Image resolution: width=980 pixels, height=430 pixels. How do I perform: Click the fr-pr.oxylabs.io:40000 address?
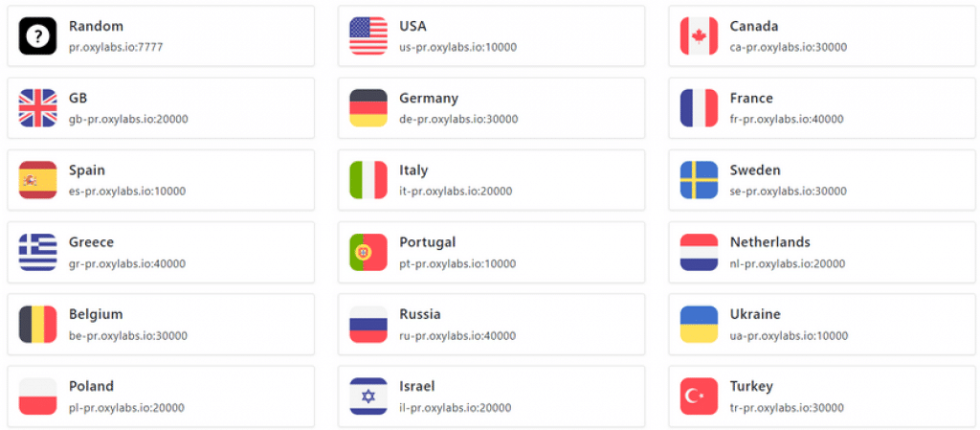point(787,120)
